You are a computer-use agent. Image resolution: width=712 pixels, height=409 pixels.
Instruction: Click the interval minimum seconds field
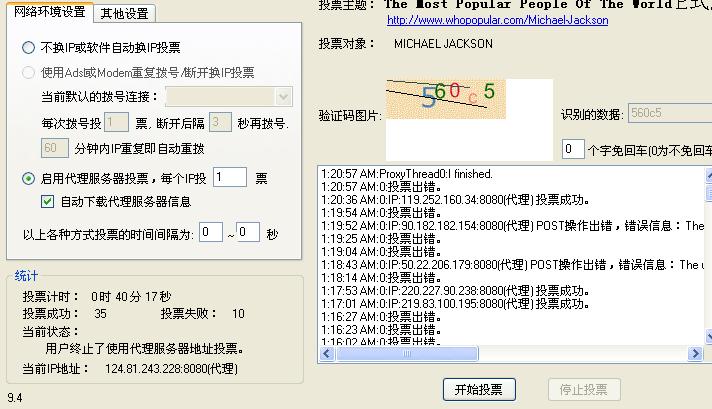click(210, 232)
